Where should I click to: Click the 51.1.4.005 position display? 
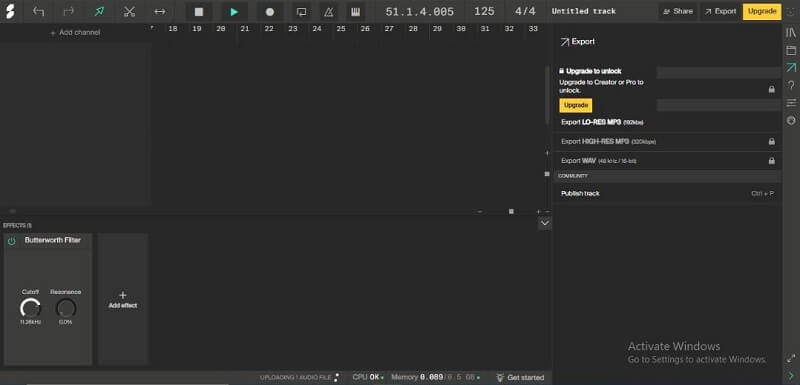click(419, 12)
